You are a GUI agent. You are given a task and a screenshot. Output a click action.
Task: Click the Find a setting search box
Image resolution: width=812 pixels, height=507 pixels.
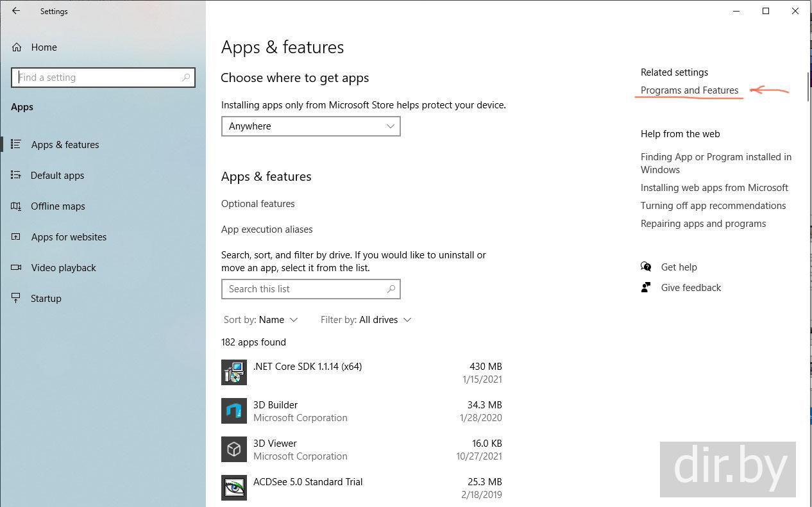[x=99, y=78]
